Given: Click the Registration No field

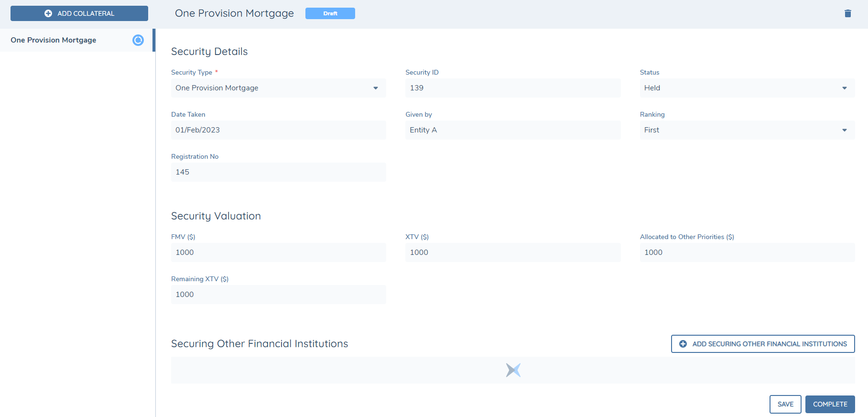Looking at the screenshot, I should [278, 172].
